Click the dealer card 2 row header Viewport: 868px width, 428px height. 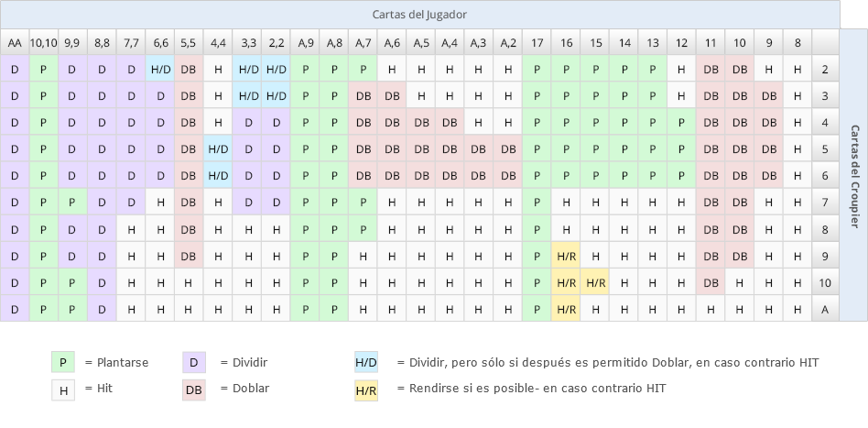(825, 70)
